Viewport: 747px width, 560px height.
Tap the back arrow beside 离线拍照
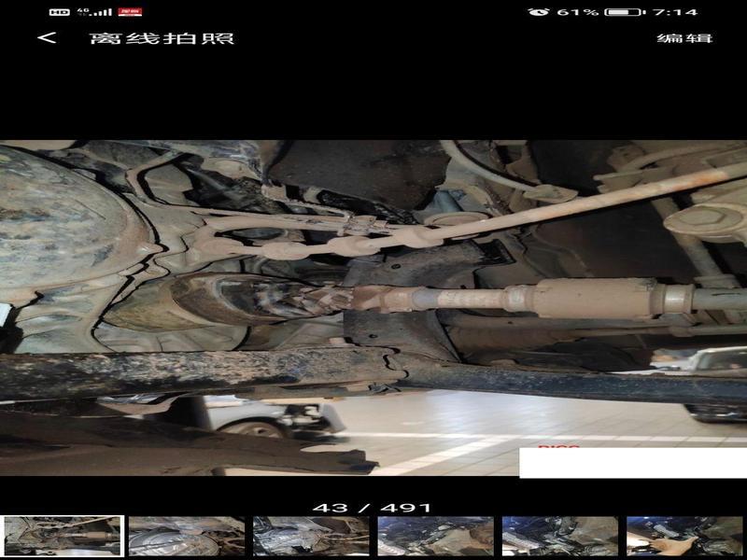coord(46,38)
